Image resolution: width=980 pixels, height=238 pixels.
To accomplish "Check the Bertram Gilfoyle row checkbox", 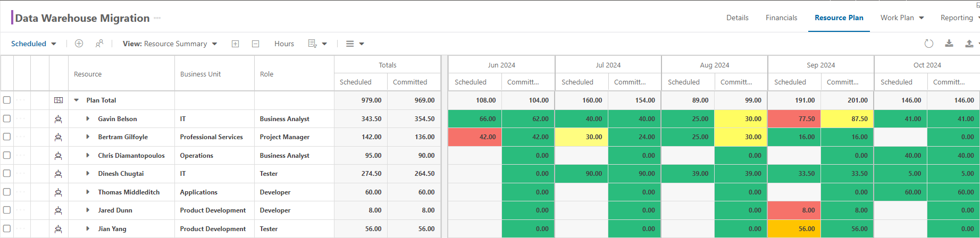I will (7, 137).
